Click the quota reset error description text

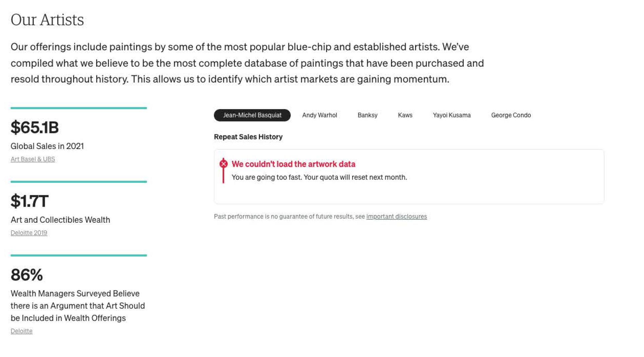[319, 177]
